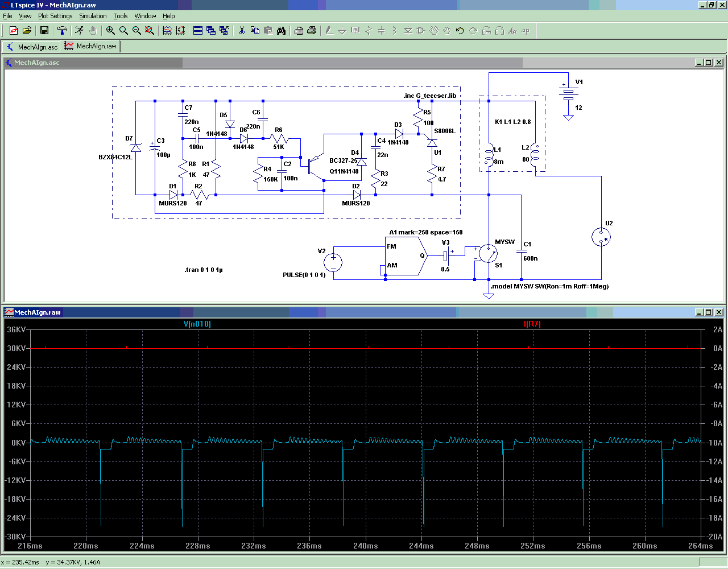Run the simulation with the running man icon
The image size is (728, 569).
click(79, 31)
